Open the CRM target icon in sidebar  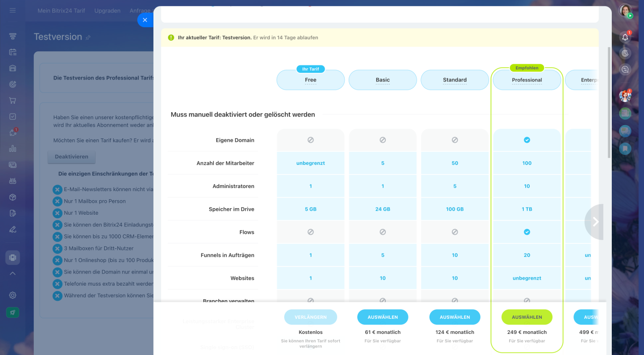click(x=13, y=84)
